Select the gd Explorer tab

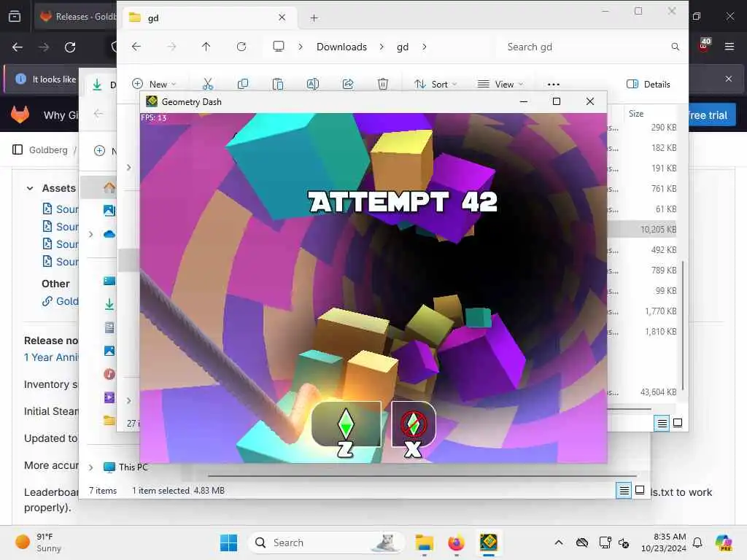tap(209, 18)
